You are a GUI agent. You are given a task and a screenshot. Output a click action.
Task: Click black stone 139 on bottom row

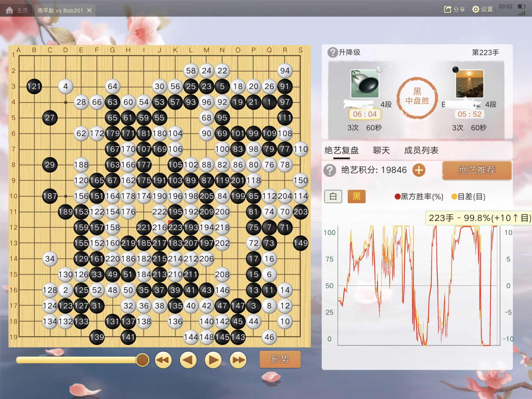coord(97,337)
